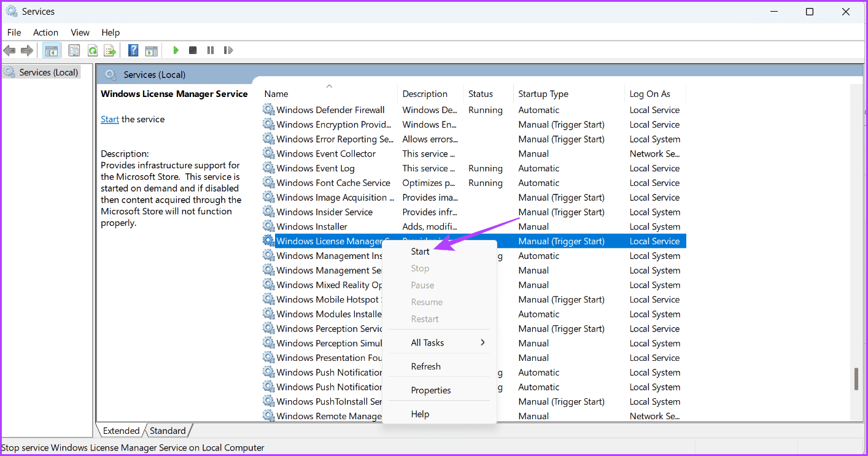Expand All Tasks submenu in context menu

click(x=439, y=342)
